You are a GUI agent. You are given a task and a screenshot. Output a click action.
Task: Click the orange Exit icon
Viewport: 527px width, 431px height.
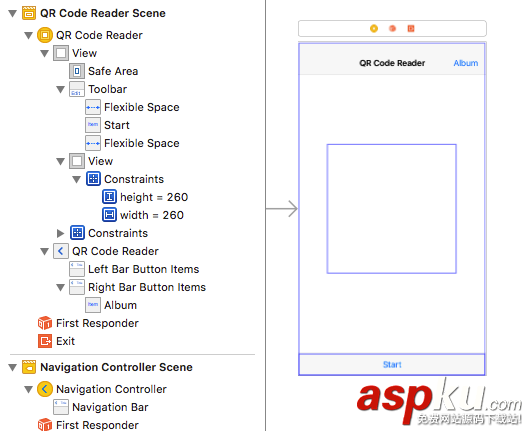[45, 341]
